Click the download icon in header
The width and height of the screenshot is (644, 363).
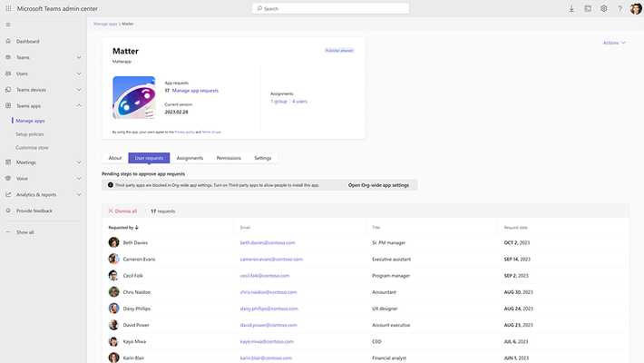(571, 9)
